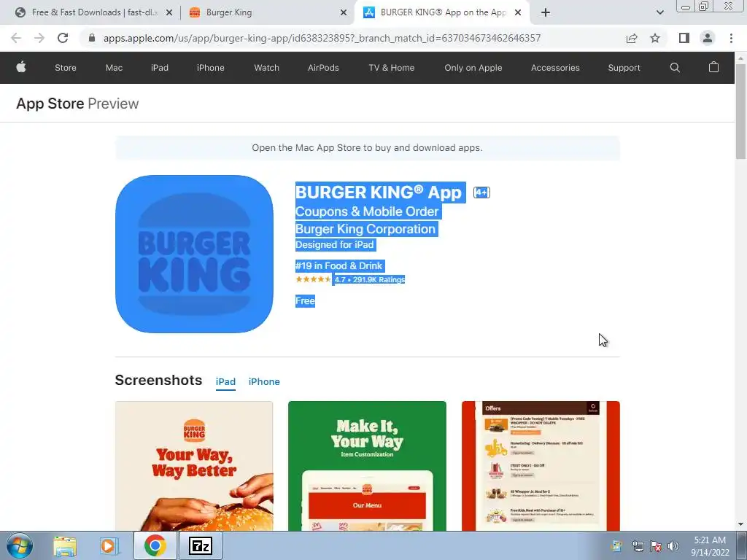Click the page vertical scrollbar thumb
This screenshot has height=560, width=747.
click(x=740, y=112)
